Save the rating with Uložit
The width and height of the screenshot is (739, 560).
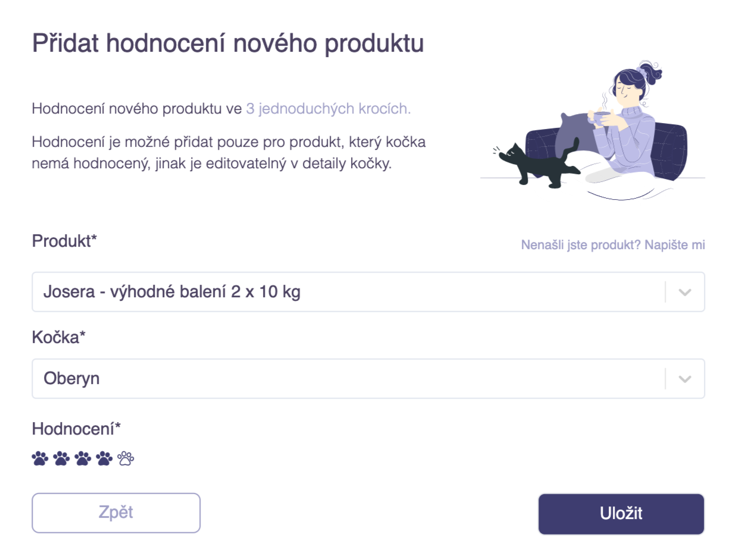coord(621,514)
